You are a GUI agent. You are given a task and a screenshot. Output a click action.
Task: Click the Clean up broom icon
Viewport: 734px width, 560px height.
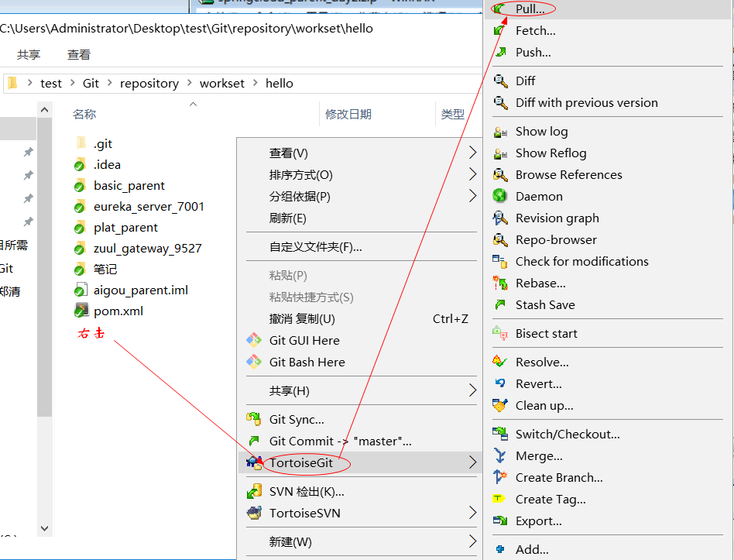click(x=500, y=405)
